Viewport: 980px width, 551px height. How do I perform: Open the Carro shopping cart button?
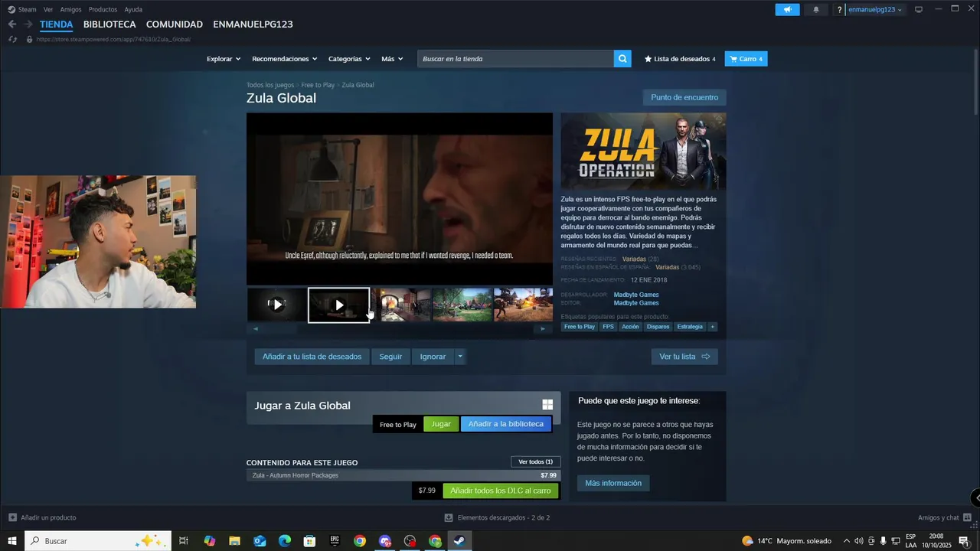[746, 59]
